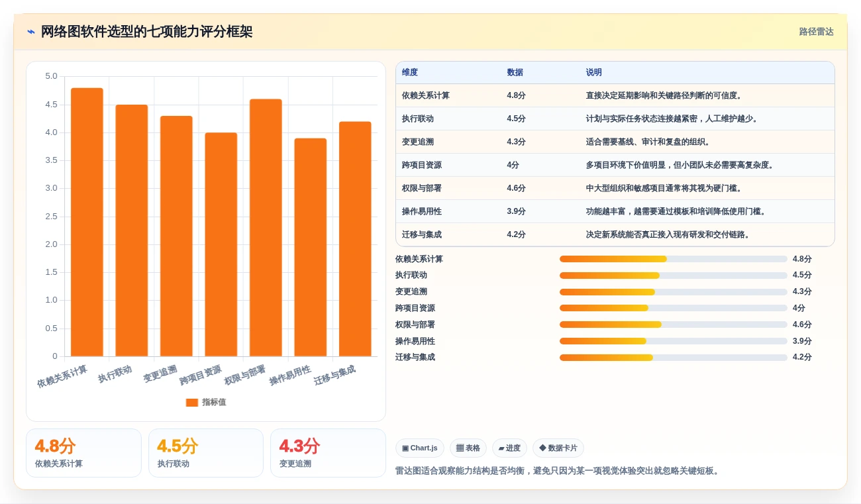Click the 数据卡片 tag chip
Image resolution: width=861 pixels, height=504 pixels.
tap(558, 448)
